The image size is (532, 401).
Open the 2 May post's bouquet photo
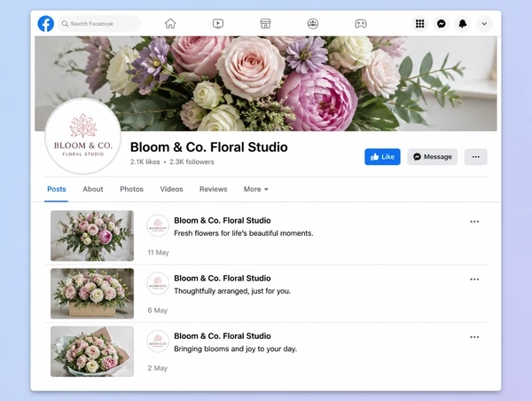point(92,351)
